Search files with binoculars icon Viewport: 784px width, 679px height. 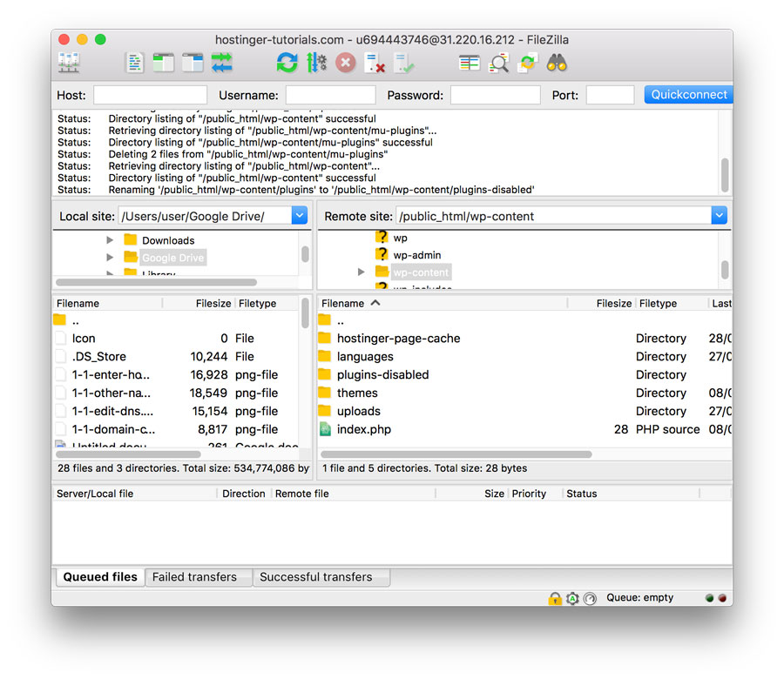click(x=557, y=63)
